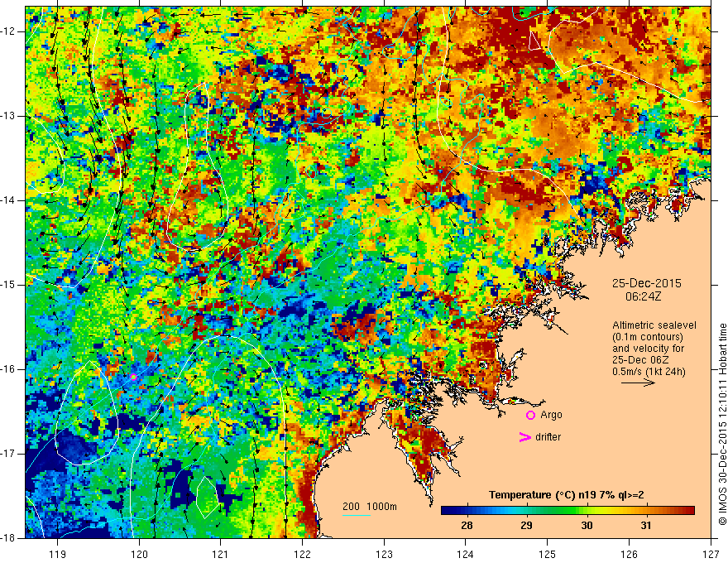Click the magenta Argo circle legend icon
This screenshot has width=728, height=563.
pos(530,415)
